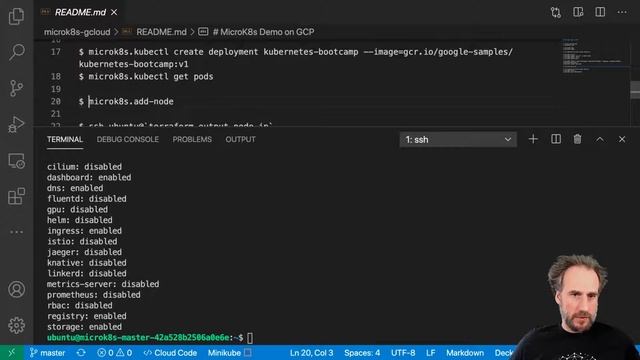Open the Remote Explorer view

16,160
